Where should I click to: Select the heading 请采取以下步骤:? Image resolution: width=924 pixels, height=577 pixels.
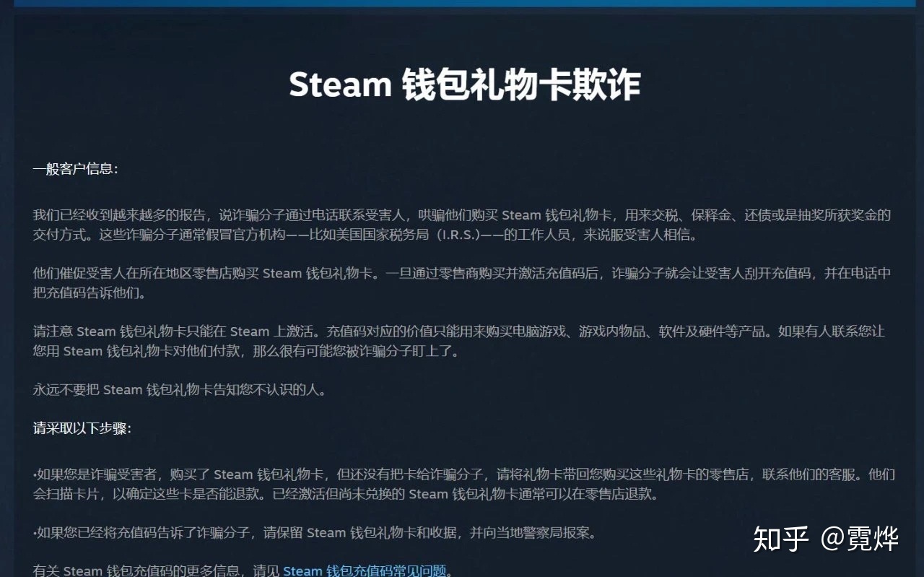pyautogui.click(x=82, y=428)
